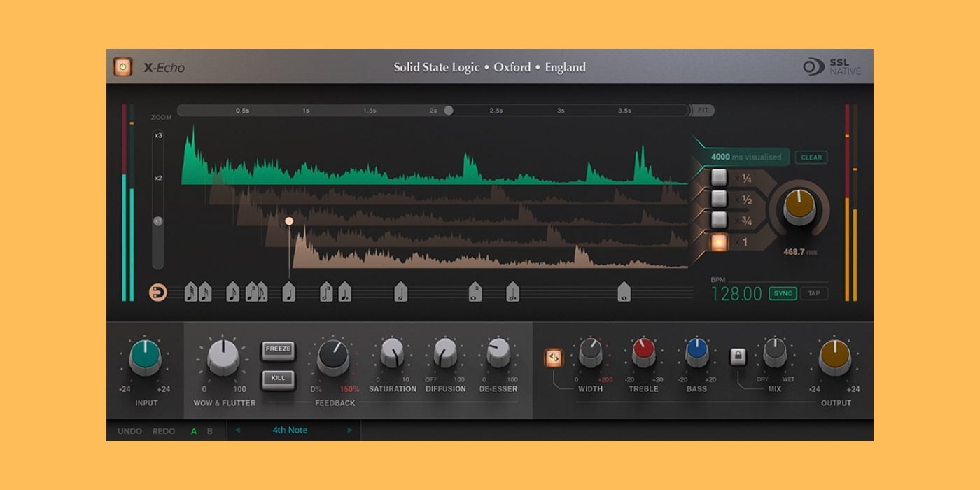980x490 pixels.
Task: Click the blue BASS knob
Action: pos(696,353)
